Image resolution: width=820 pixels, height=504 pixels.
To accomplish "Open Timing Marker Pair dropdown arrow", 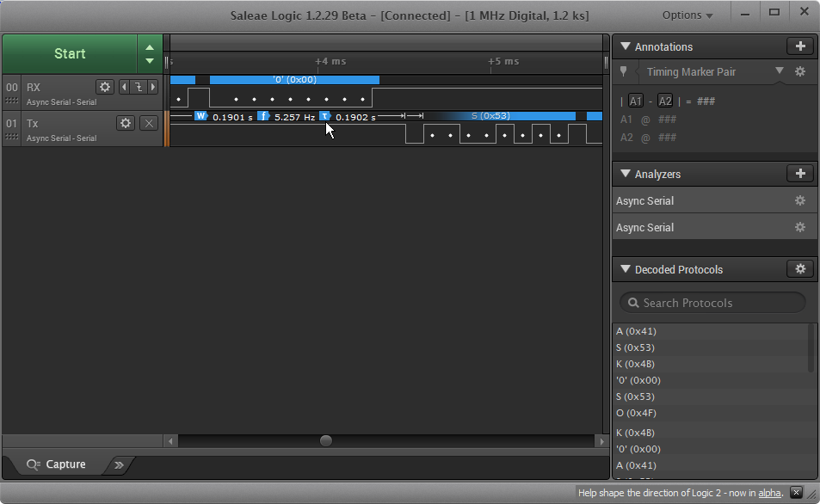I will click(780, 71).
